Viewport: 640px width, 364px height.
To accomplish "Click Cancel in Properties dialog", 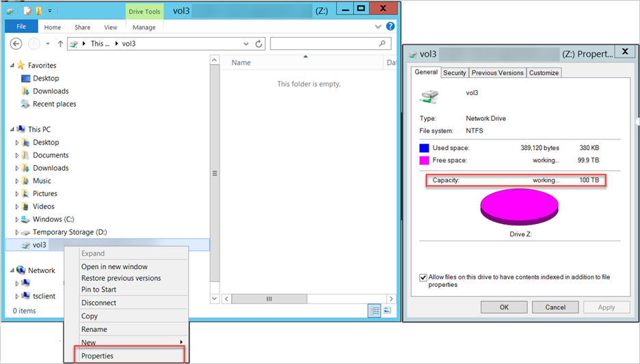I will (555, 307).
